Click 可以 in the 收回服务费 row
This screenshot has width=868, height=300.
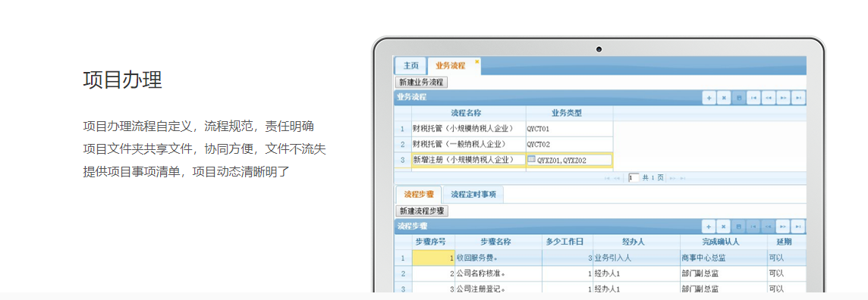click(x=786, y=258)
